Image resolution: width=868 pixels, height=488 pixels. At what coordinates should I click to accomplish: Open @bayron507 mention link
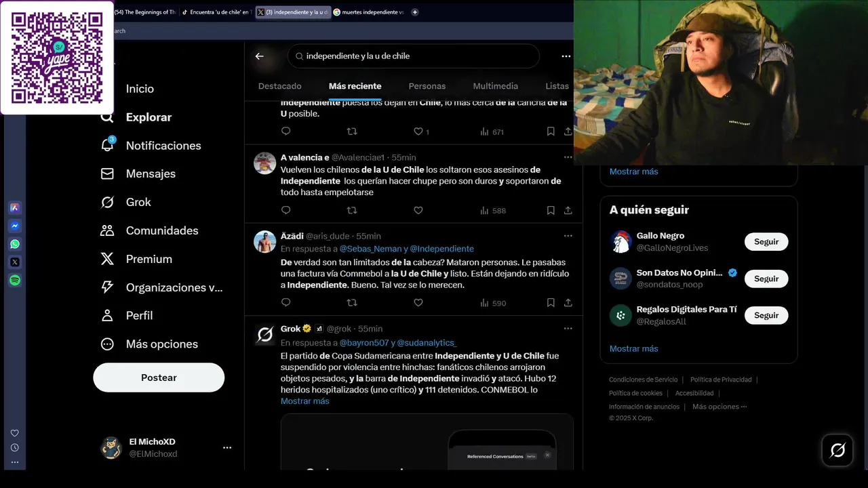363,343
